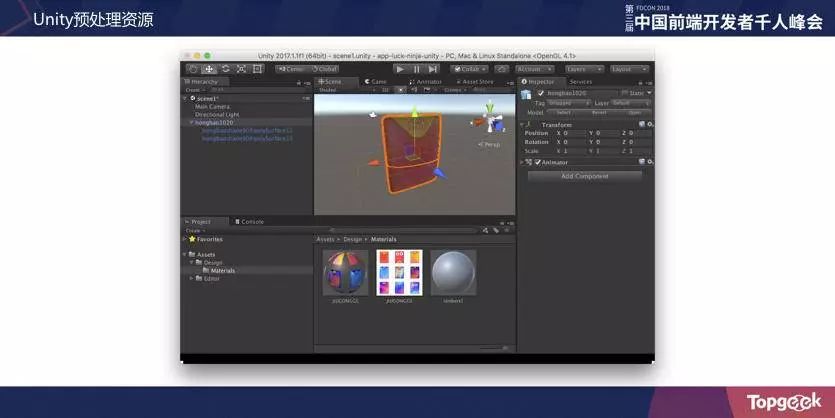Click the red X-axis move arrow
The width and height of the screenshot is (835, 418).
click(374, 162)
